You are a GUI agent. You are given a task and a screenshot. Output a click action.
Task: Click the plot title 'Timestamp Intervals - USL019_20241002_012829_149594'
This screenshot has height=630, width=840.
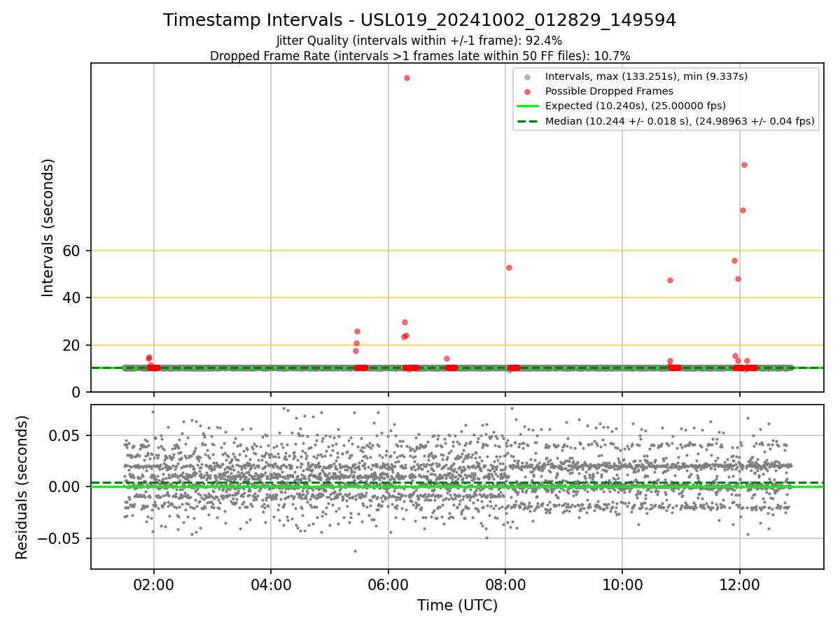419,20
